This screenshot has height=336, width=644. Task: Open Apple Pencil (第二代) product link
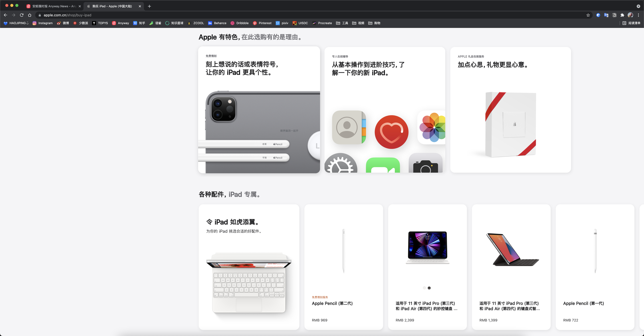[332, 303]
